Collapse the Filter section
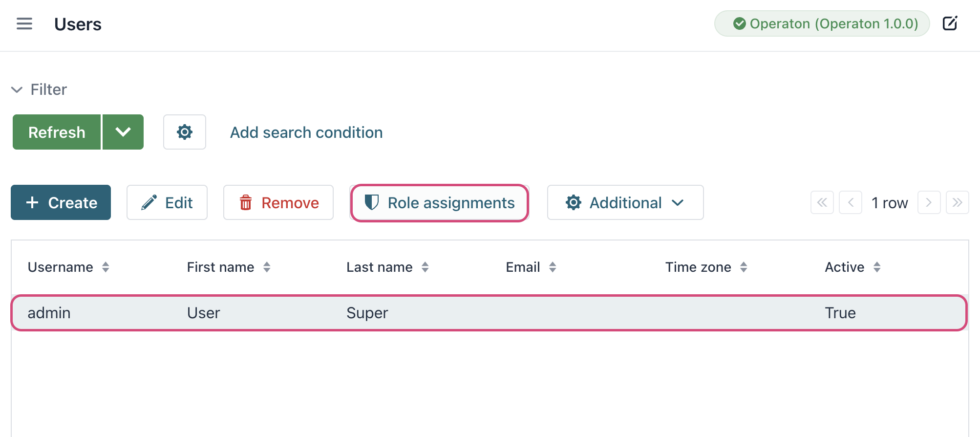The height and width of the screenshot is (437, 980). (x=17, y=89)
